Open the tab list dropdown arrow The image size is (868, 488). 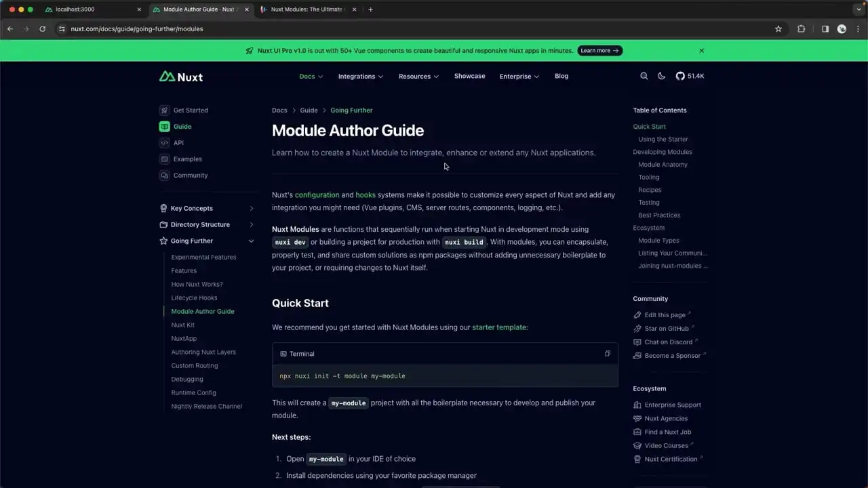pyautogui.click(x=859, y=9)
